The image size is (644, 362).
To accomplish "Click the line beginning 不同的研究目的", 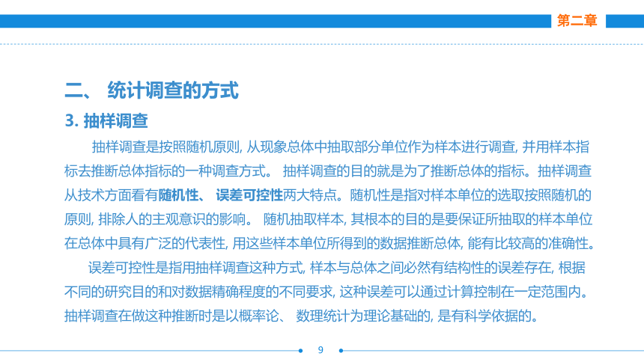I will pos(327,292).
